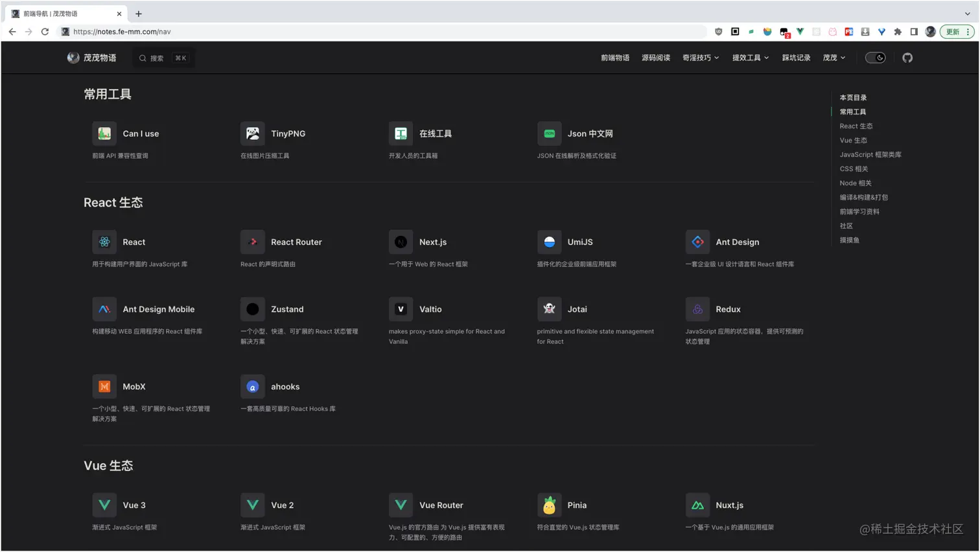
Task: Click the ahooks icon
Action: (x=253, y=386)
